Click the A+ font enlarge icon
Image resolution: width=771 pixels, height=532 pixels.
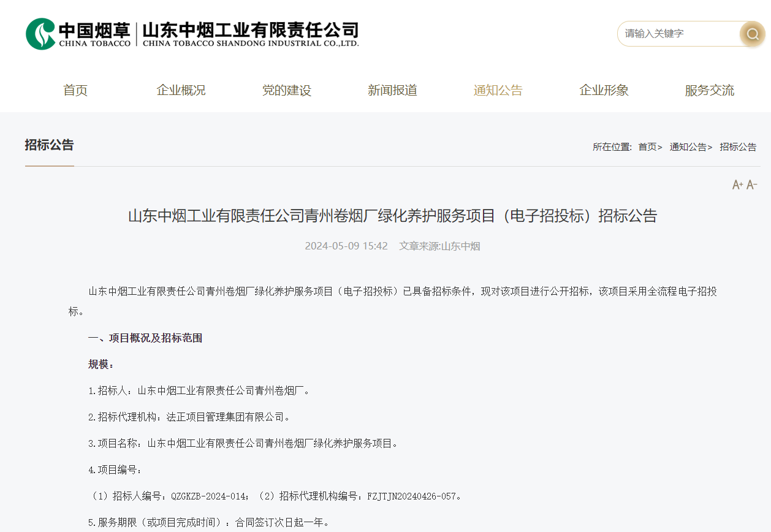[x=737, y=184]
